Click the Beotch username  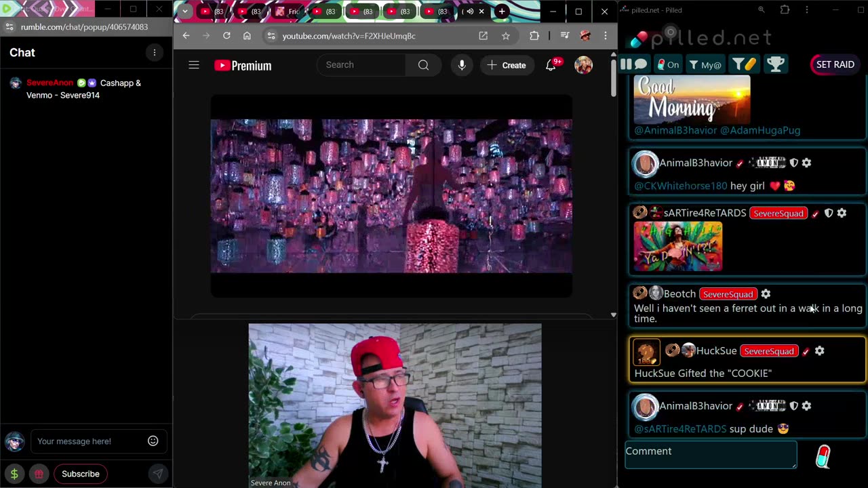pyautogui.click(x=679, y=293)
